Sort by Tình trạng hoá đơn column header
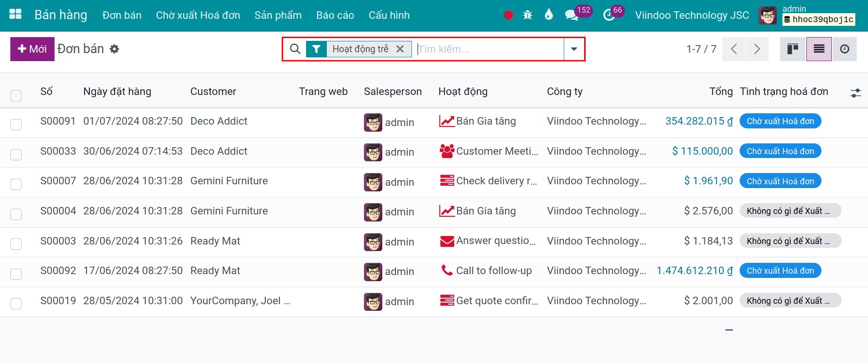This screenshot has height=363, width=868. (x=784, y=92)
